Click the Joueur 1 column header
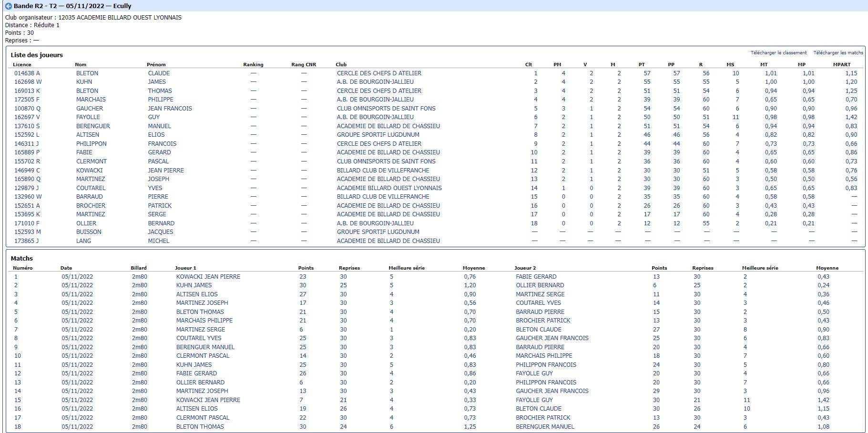The width and height of the screenshot is (868, 433). [185, 268]
